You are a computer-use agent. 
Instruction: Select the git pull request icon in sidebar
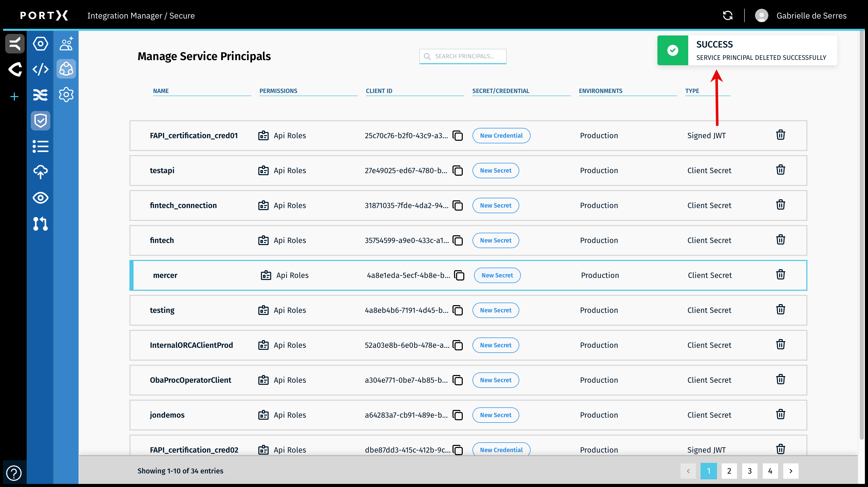click(x=40, y=224)
